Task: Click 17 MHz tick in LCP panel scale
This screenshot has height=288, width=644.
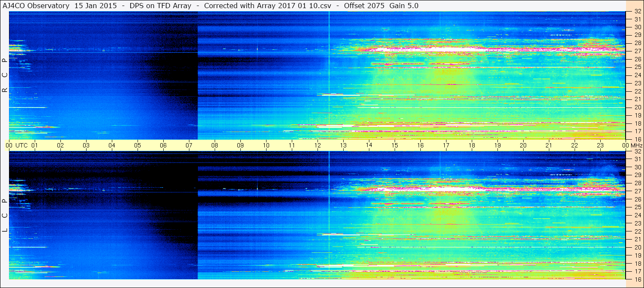Action: click(x=637, y=271)
